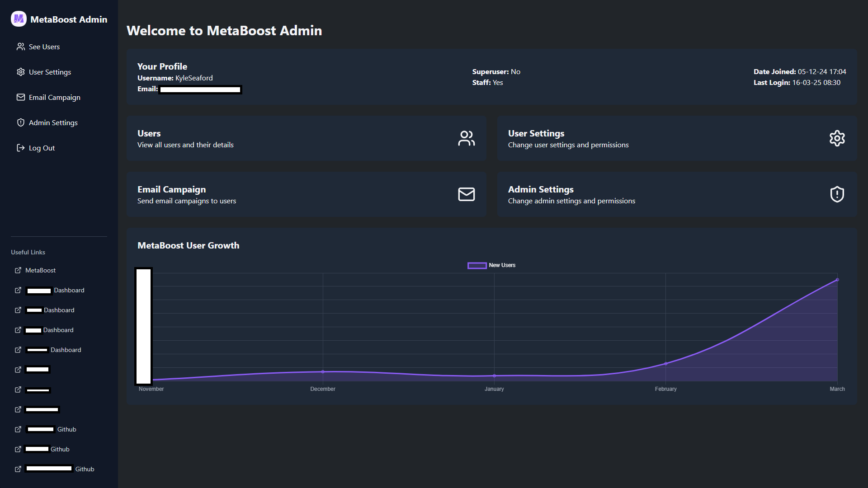Open the MetaBoost useful link
This screenshot has width=868, height=488.
click(40, 270)
